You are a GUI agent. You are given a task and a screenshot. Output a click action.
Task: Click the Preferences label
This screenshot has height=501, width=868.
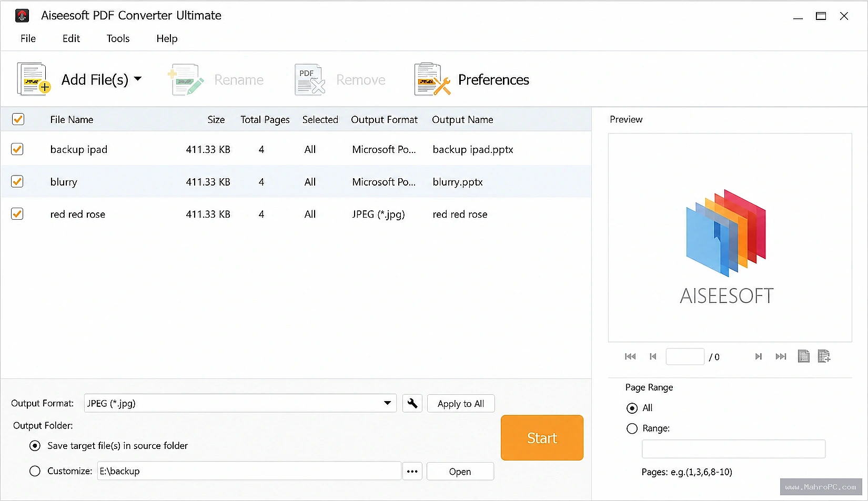(493, 79)
